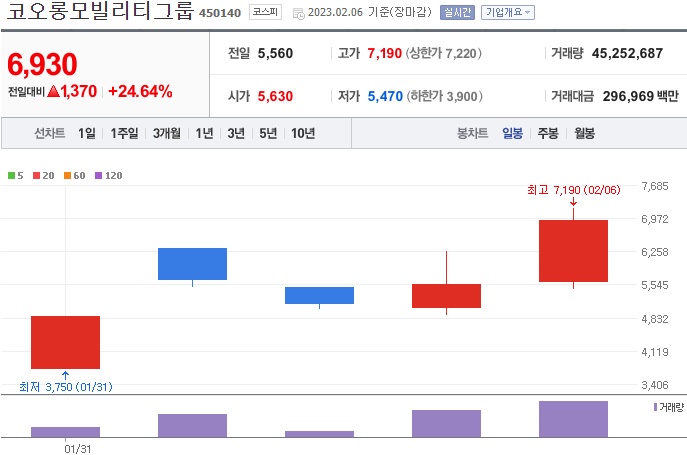Click the green 5-day moving average swatch
This screenshot has width=687, height=455.
coord(11,176)
